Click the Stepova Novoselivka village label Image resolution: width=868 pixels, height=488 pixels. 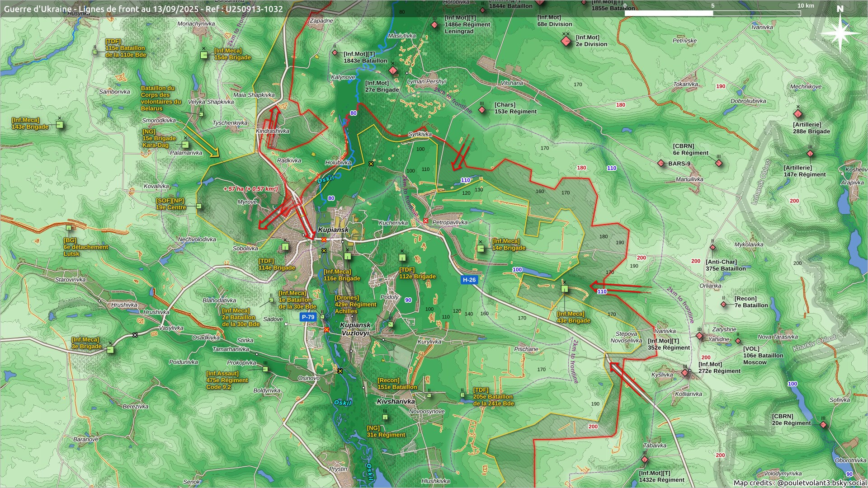(626, 337)
